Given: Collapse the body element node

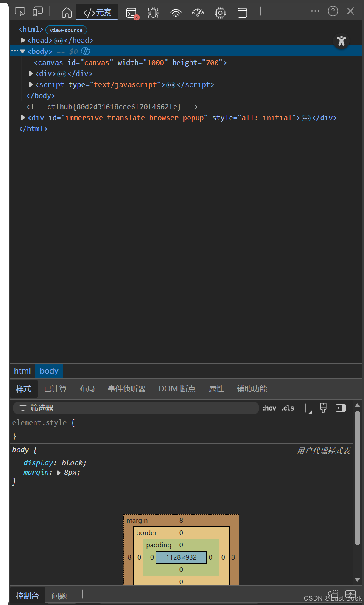Looking at the screenshot, I should [22, 51].
